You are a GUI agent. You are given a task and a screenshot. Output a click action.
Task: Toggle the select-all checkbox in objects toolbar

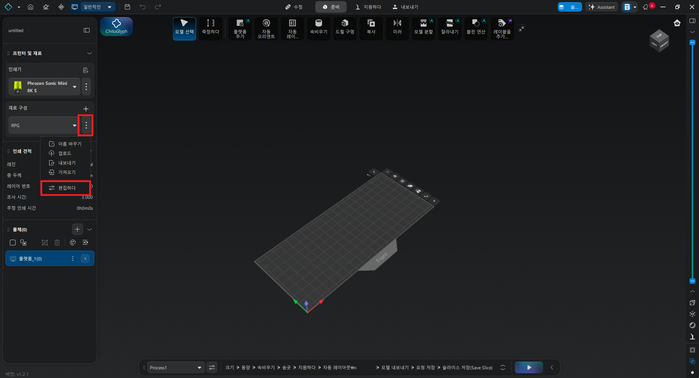[x=12, y=242]
